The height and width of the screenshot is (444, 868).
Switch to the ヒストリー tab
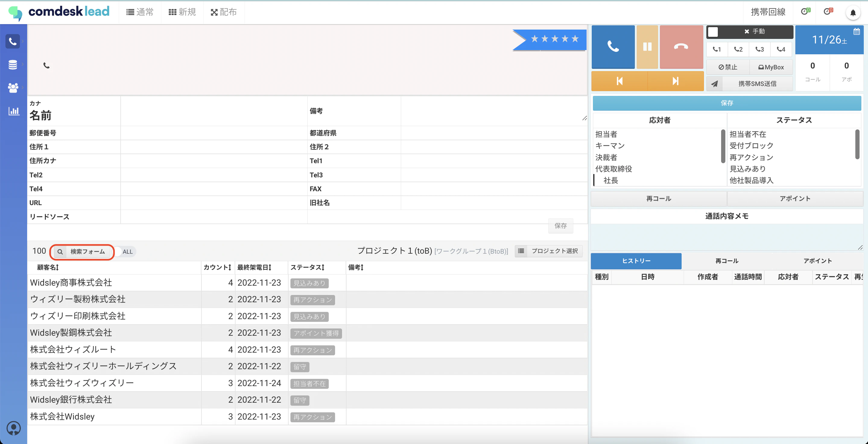click(x=636, y=261)
